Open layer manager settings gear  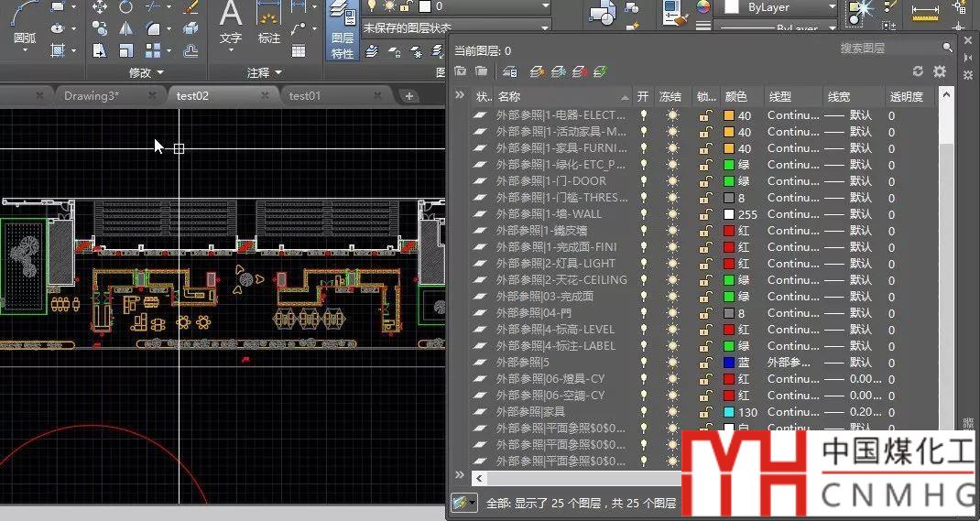(x=939, y=71)
